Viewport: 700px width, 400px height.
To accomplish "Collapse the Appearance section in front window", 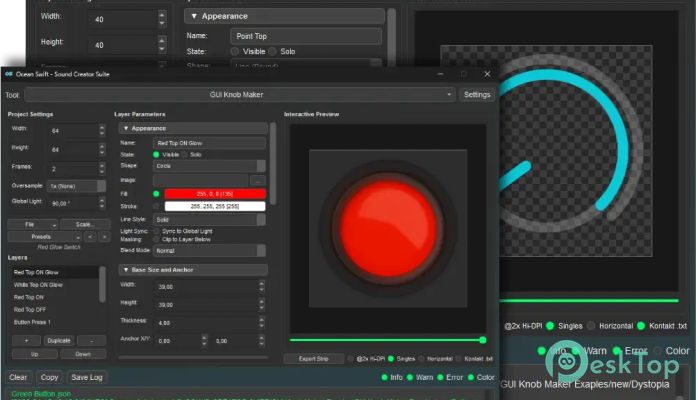I will [x=193, y=128].
